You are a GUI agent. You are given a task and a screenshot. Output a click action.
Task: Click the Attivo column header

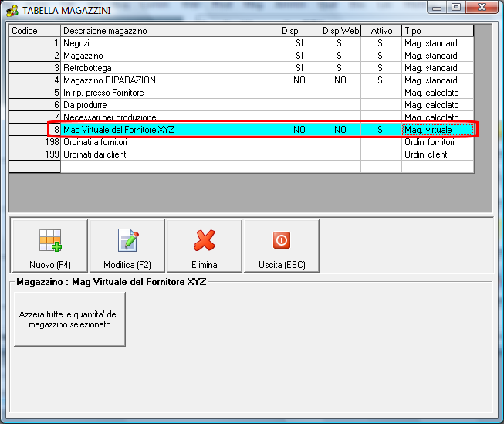pyautogui.click(x=381, y=31)
